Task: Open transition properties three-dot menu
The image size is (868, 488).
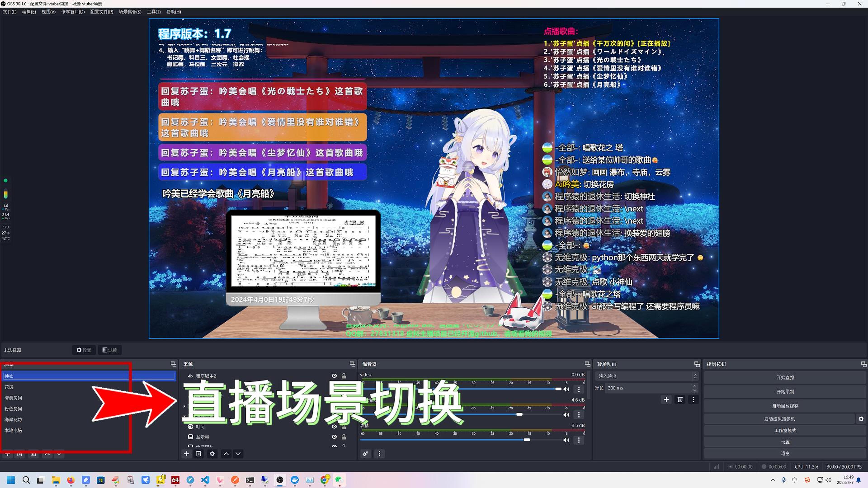Action: [x=693, y=399]
